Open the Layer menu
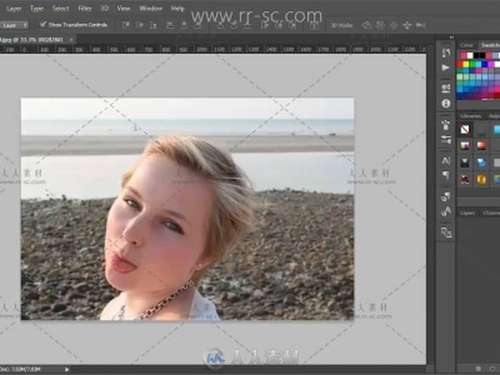 [14, 9]
